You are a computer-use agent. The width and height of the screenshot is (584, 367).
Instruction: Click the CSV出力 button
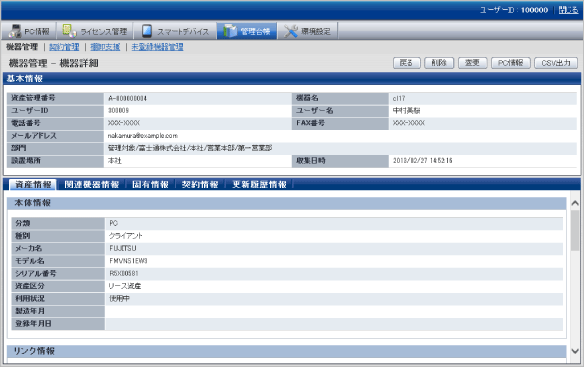coord(556,63)
